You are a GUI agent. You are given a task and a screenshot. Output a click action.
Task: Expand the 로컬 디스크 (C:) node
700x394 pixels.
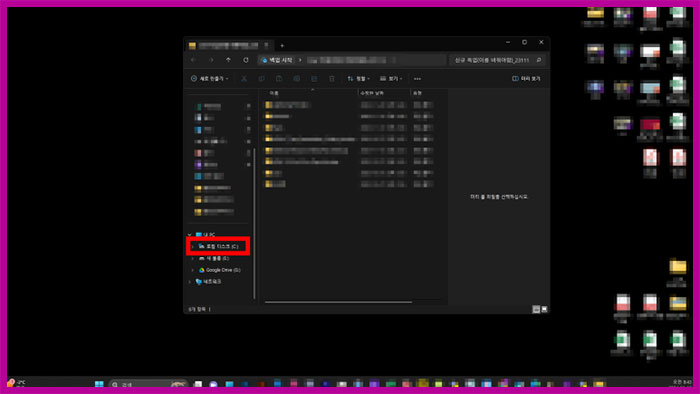click(193, 246)
